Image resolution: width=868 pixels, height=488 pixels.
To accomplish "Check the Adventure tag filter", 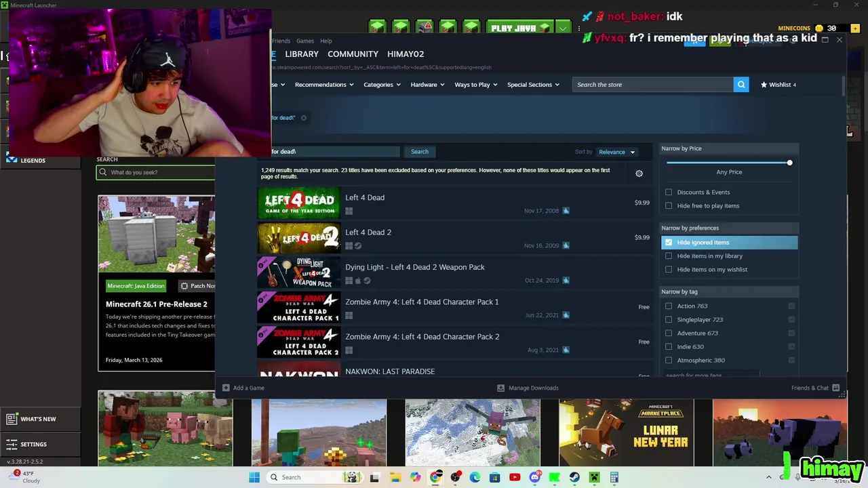I will [x=669, y=333].
